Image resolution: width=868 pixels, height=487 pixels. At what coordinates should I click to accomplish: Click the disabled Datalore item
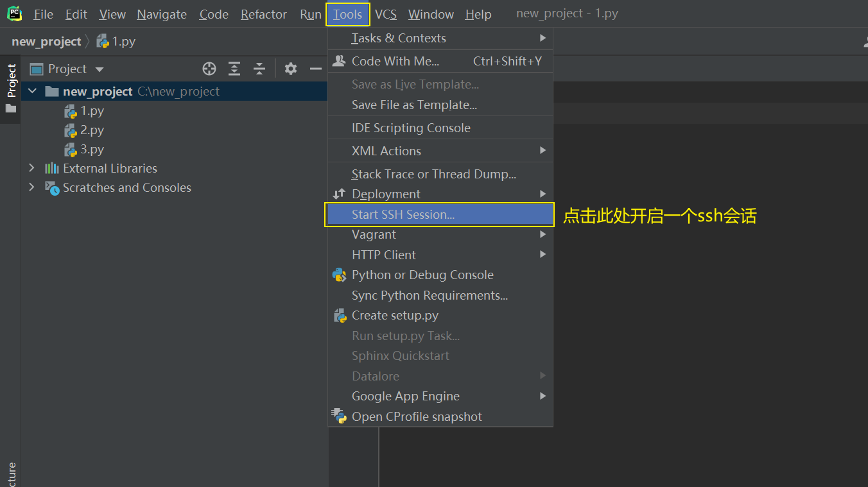(440, 376)
